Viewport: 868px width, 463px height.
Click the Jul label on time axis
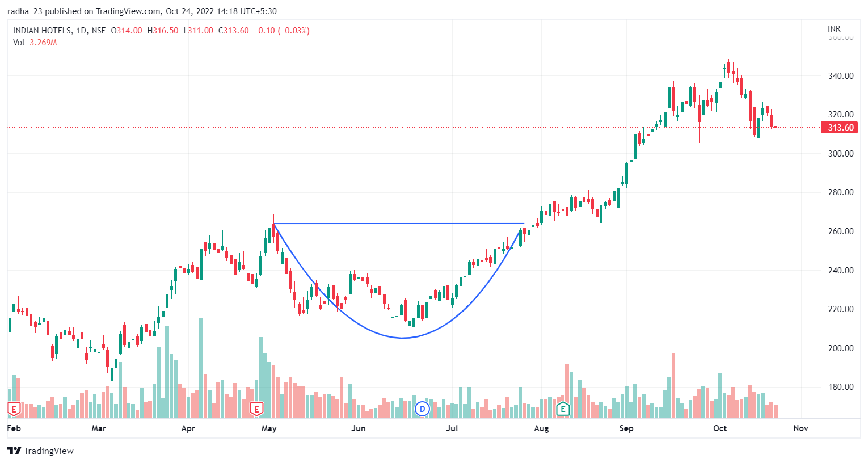click(452, 428)
